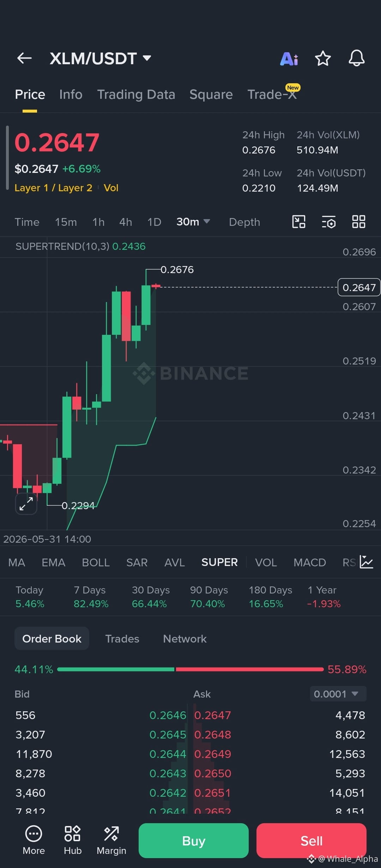Viewport: 381px width, 868px height.
Task: Select ask price 0.2650
Action: (x=213, y=773)
